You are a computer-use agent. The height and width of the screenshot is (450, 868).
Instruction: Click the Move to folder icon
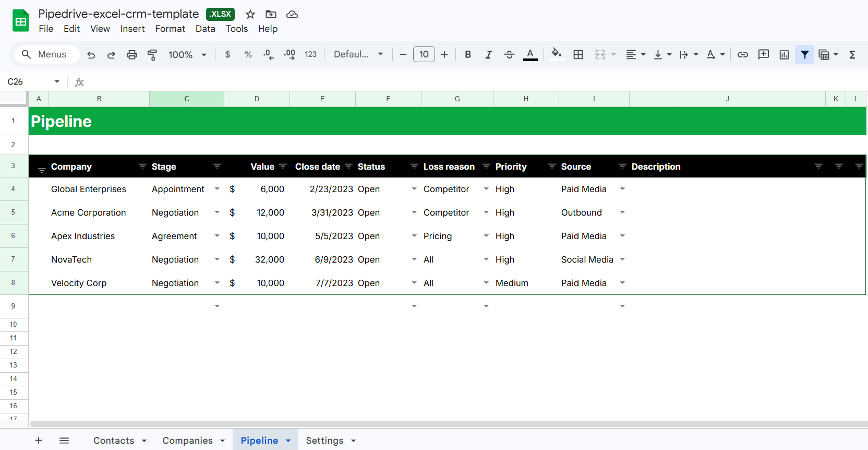pos(271,14)
